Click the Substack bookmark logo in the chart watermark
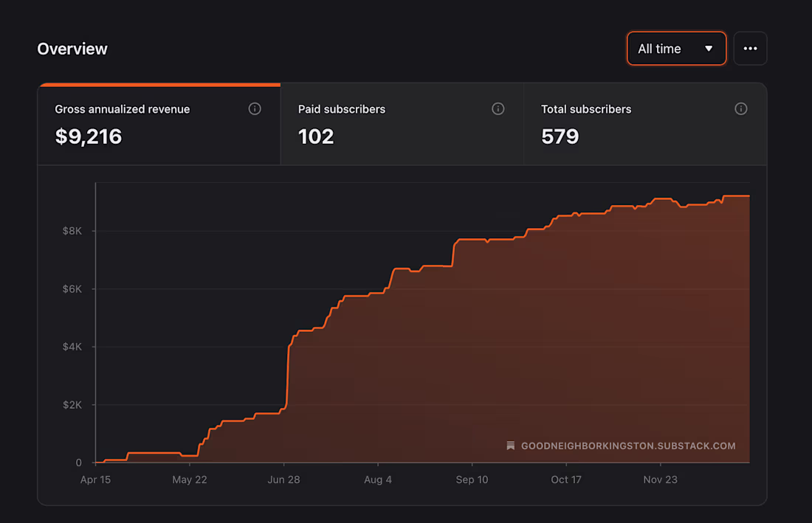The image size is (812, 523). coord(510,446)
